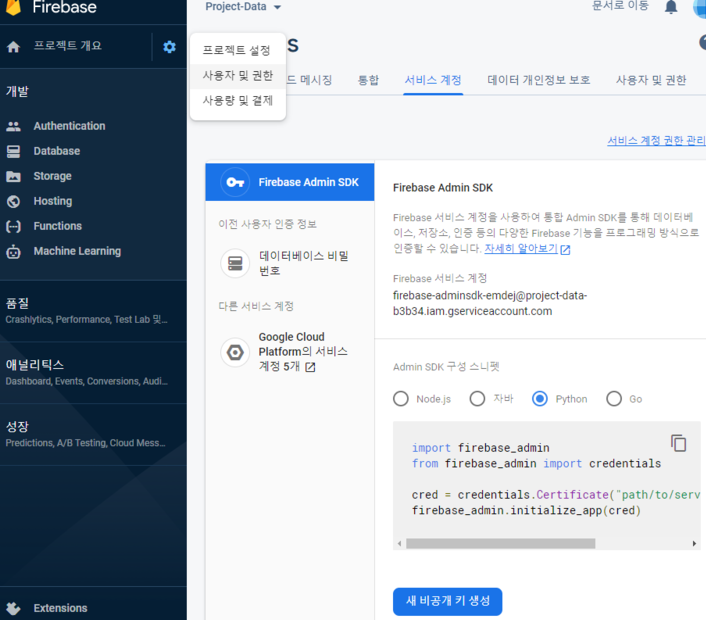This screenshot has height=620, width=706.
Task: Open 데이터베이스 비밀번호 item
Action: [290, 263]
